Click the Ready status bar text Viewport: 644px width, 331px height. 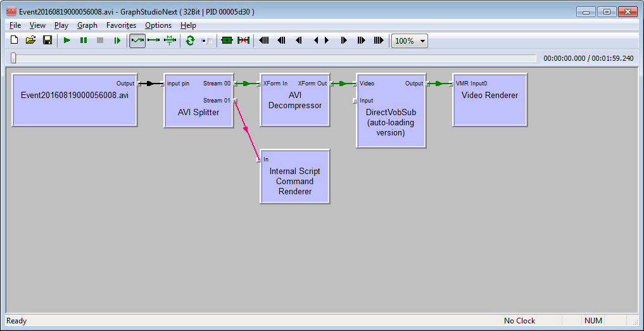16,321
